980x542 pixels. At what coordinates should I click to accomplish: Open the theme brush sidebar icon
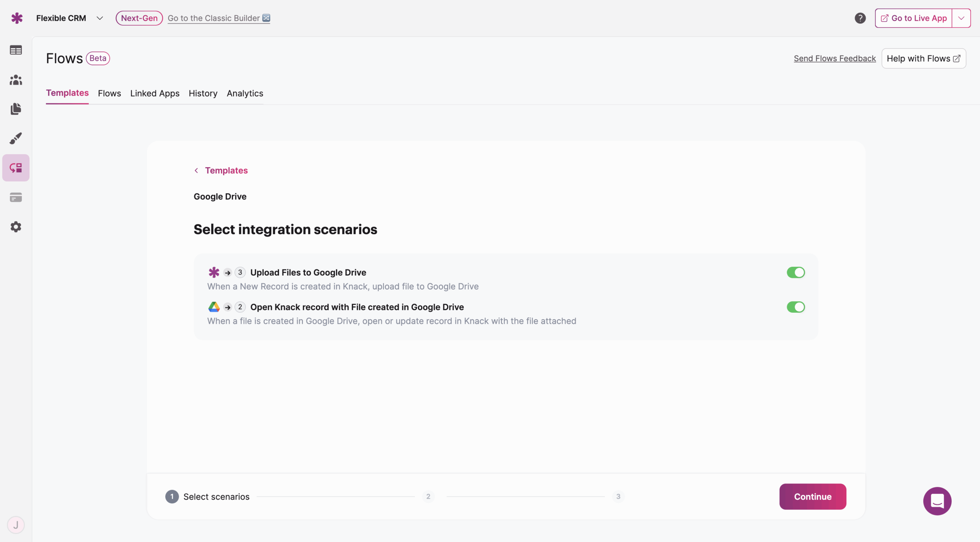[16, 138]
